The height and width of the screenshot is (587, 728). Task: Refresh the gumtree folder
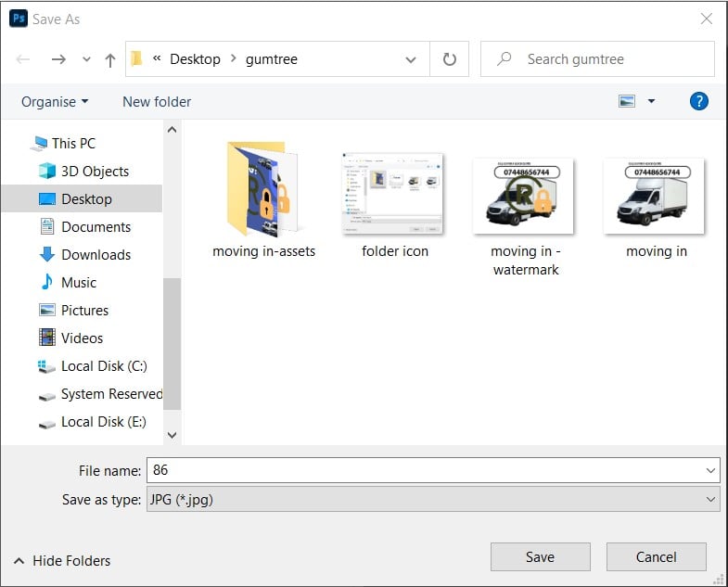[450, 59]
